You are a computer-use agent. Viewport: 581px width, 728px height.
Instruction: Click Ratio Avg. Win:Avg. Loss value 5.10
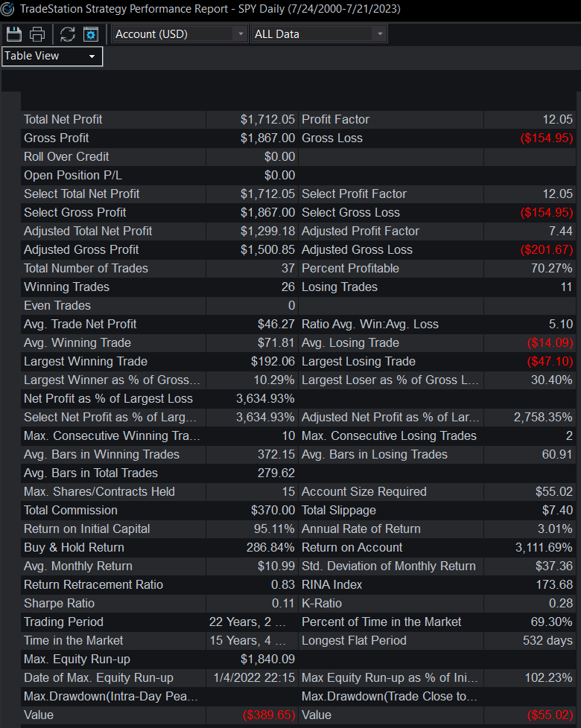click(x=561, y=324)
